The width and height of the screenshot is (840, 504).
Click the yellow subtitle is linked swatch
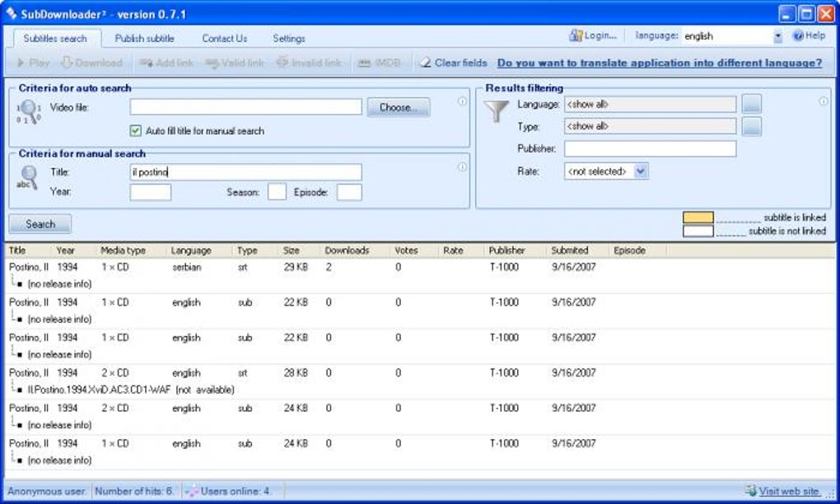[698, 217]
